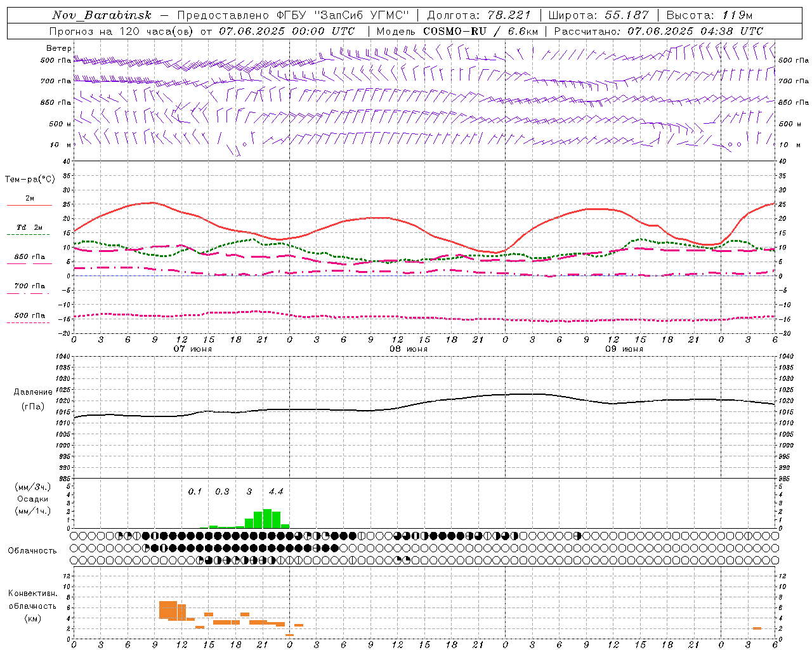
Task: Click the 'Давление' pressure panel label
Action: click(32, 392)
